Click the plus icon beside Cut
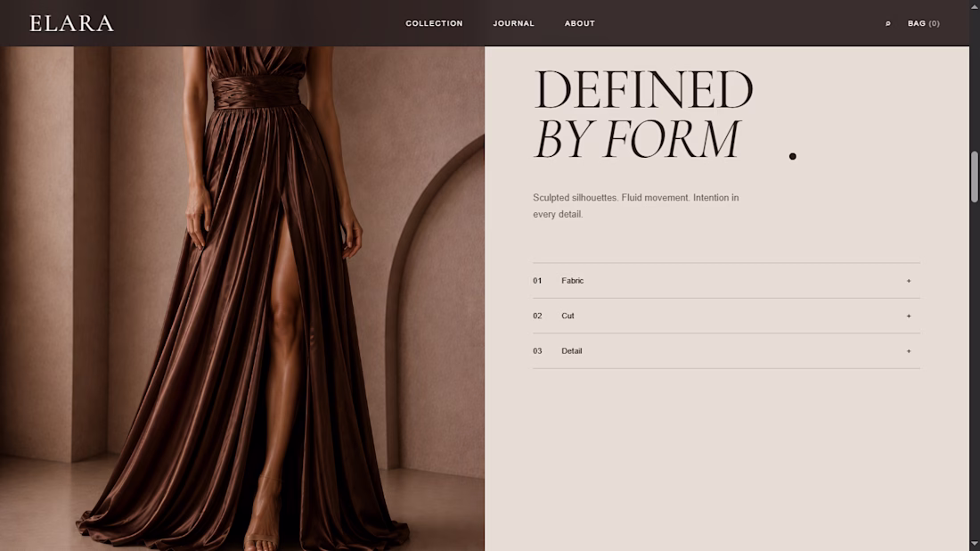Screen dimensions: 980x551 tap(909, 316)
